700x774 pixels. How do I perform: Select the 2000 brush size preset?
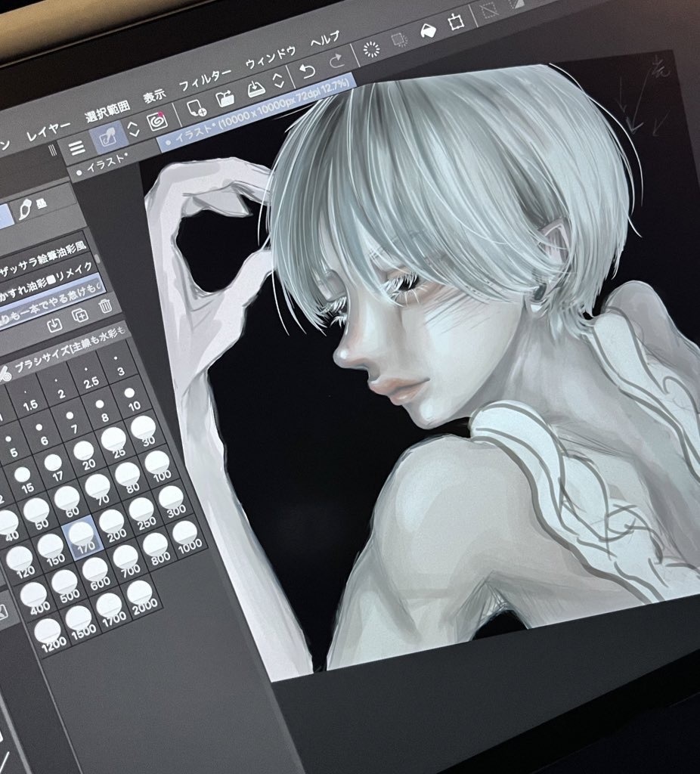(x=141, y=596)
